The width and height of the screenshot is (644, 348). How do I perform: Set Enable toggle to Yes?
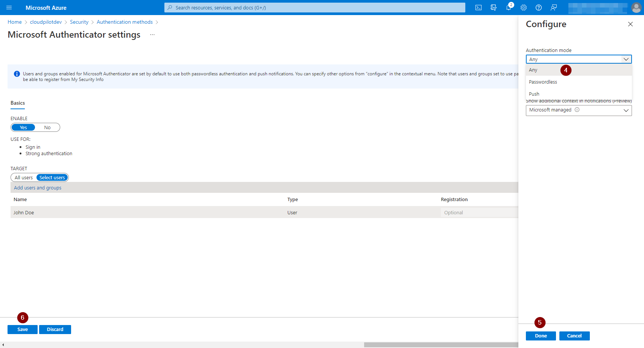(23, 128)
